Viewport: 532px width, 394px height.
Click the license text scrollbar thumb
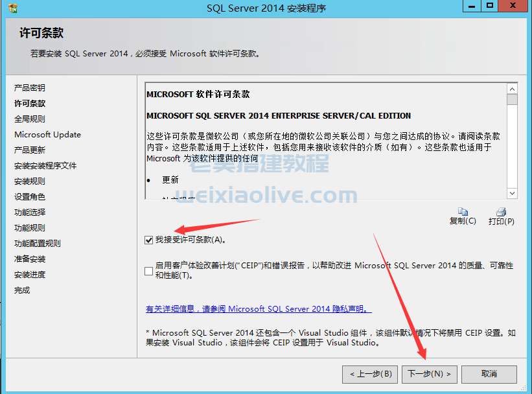pyautogui.click(x=512, y=100)
